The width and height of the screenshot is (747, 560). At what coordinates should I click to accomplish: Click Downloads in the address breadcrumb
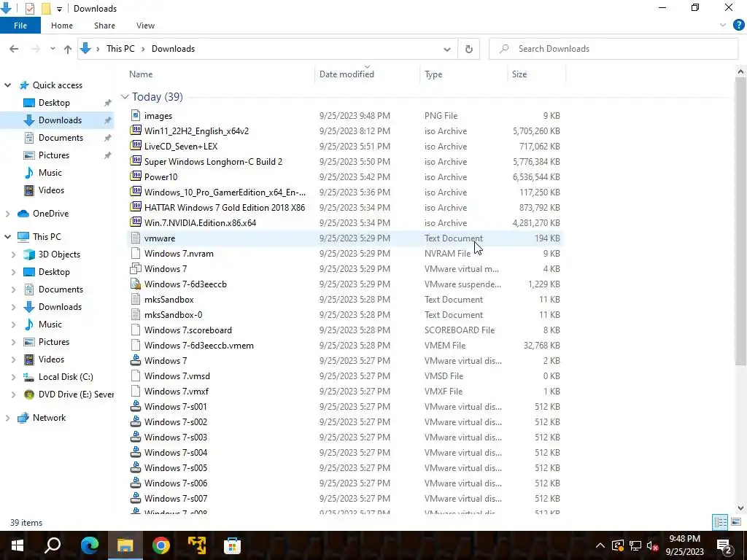173,49
